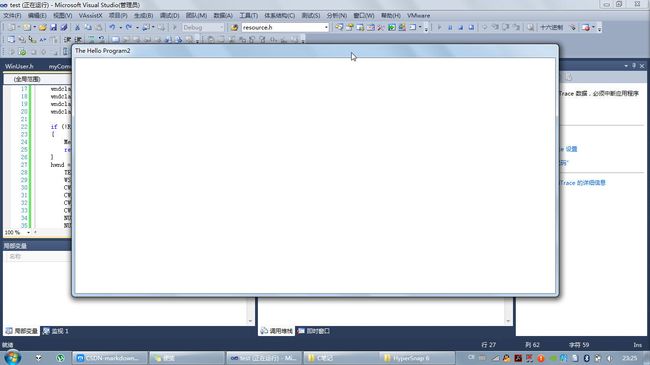Click the Stop Debugging icon
The height and width of the screenshot is (365, 650).
[461, 27]
